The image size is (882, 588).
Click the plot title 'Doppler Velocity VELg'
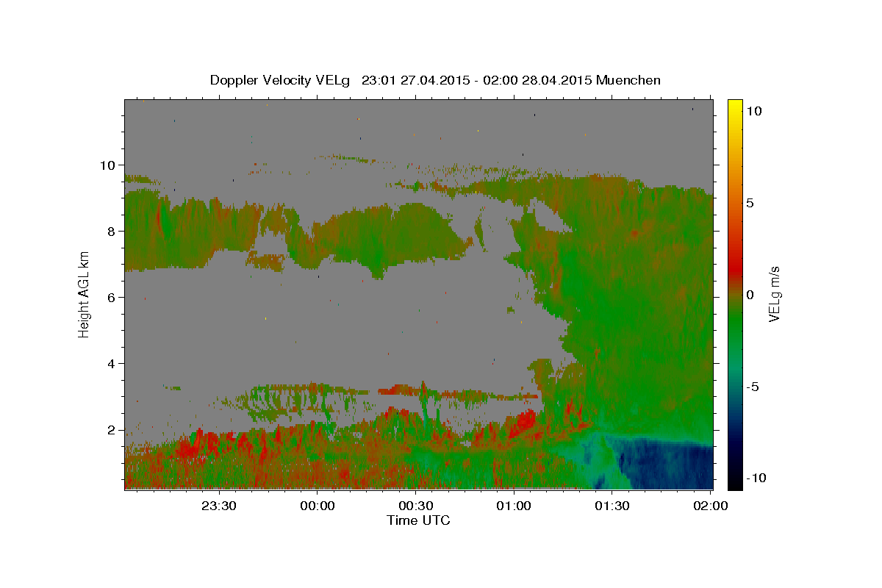pyautogui.click(x=282, y=80)
